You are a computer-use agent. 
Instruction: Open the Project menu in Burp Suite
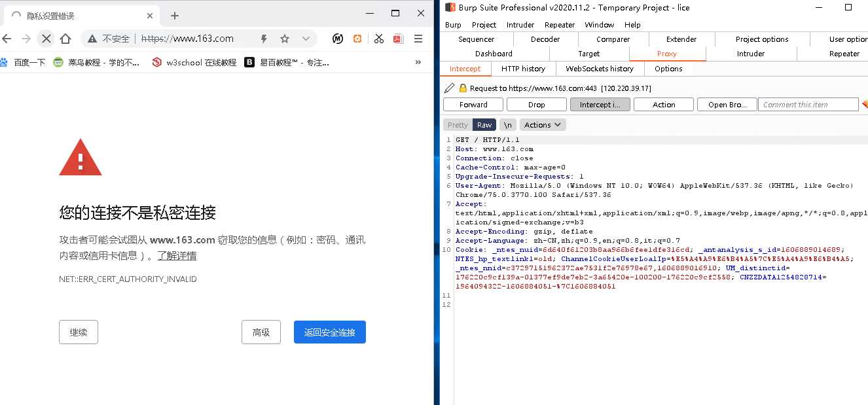(x=484, y=25)
